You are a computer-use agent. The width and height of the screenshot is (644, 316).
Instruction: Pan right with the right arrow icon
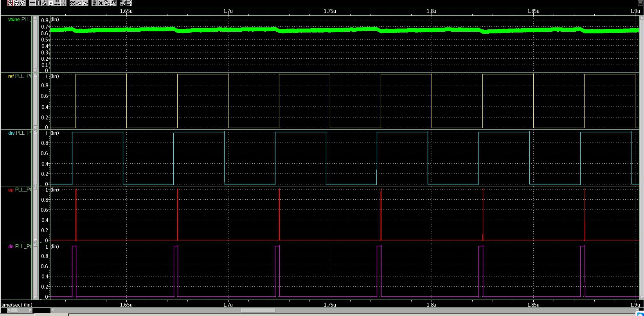click(85, 3)
